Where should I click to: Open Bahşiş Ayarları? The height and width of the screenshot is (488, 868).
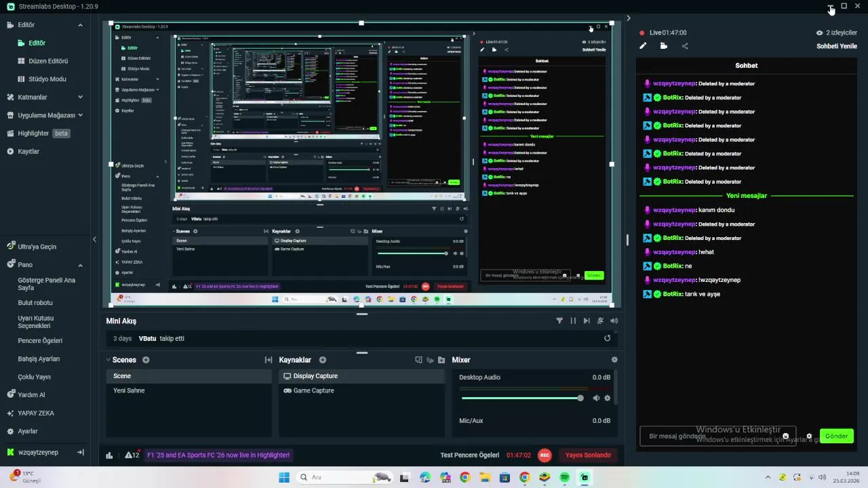pos(39,359)
